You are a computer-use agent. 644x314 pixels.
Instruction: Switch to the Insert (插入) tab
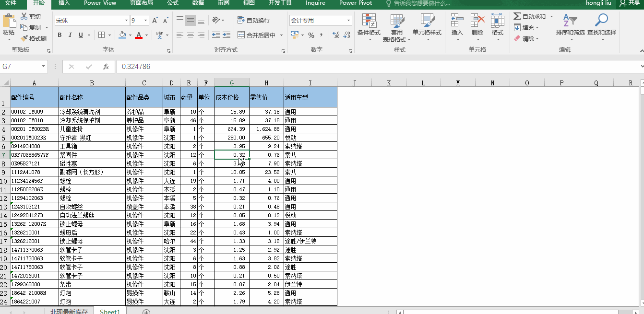pos(64,3)
